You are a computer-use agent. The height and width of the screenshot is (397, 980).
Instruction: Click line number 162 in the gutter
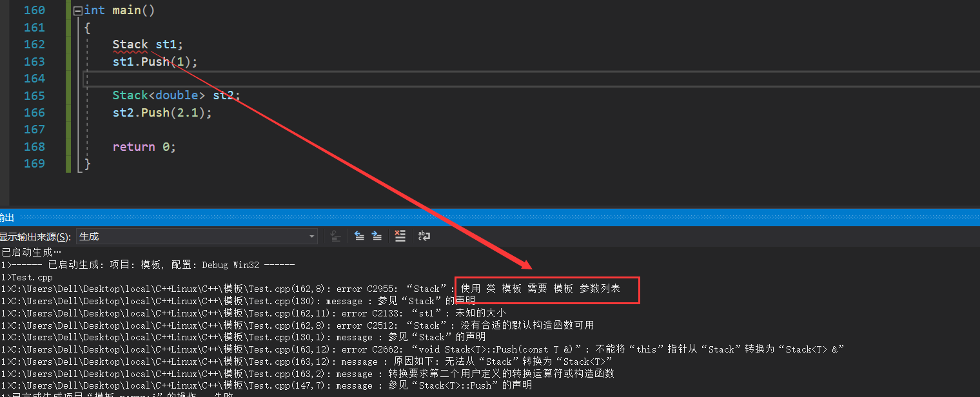click(x=34, y=44)
